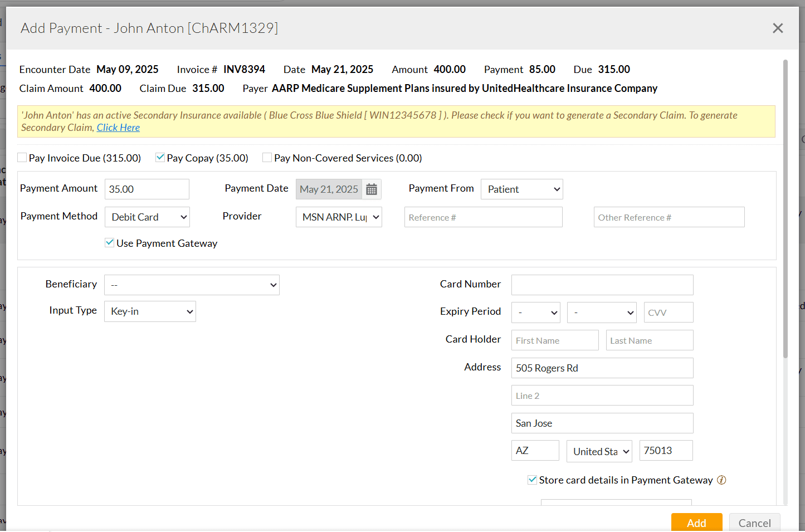Open the expiry month dropdown
This screenshot has width=805, height=532.
pos(535,313)
